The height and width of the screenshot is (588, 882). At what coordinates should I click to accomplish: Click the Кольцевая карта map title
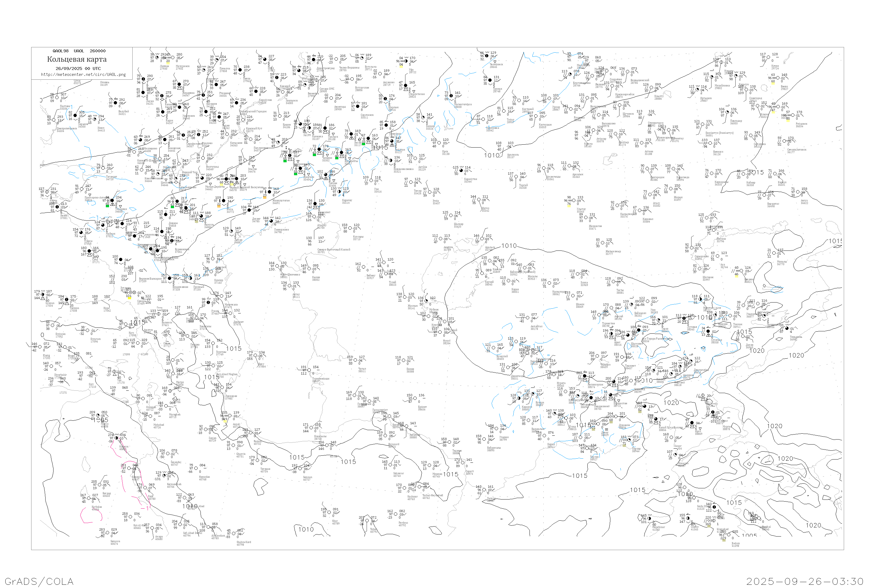click(77, 59)
